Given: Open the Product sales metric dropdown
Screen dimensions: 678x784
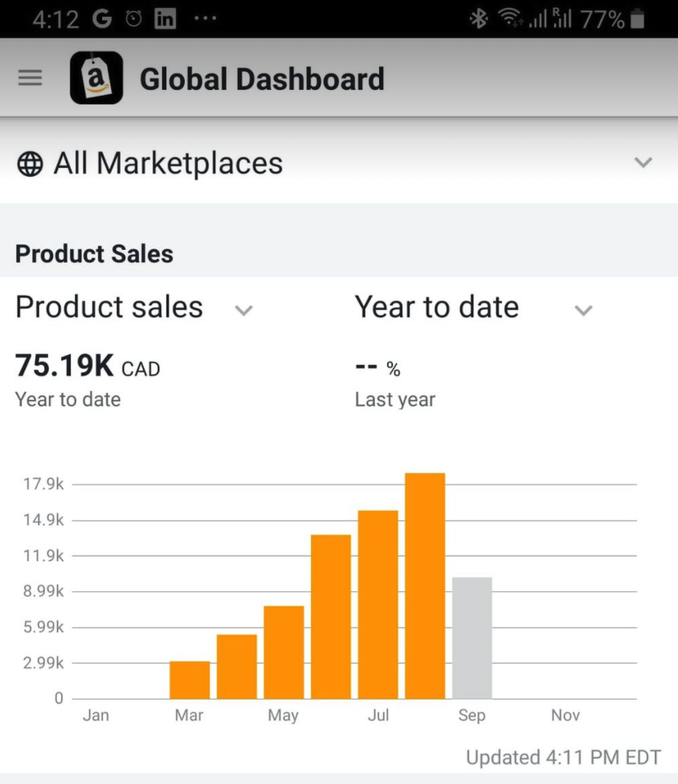Looking at the screenshot, I should click(243, 311).
